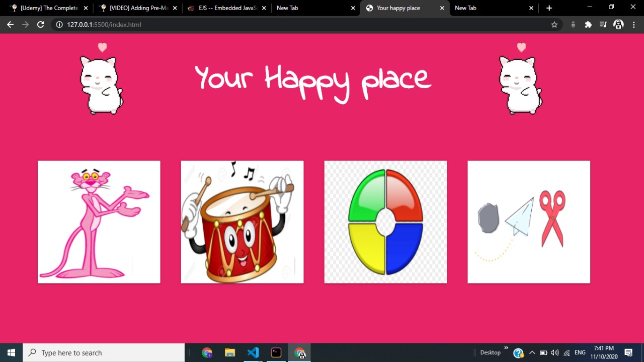Open a new tab with the plus button
The image size is (644, 362).
click(x=549, y=8)
